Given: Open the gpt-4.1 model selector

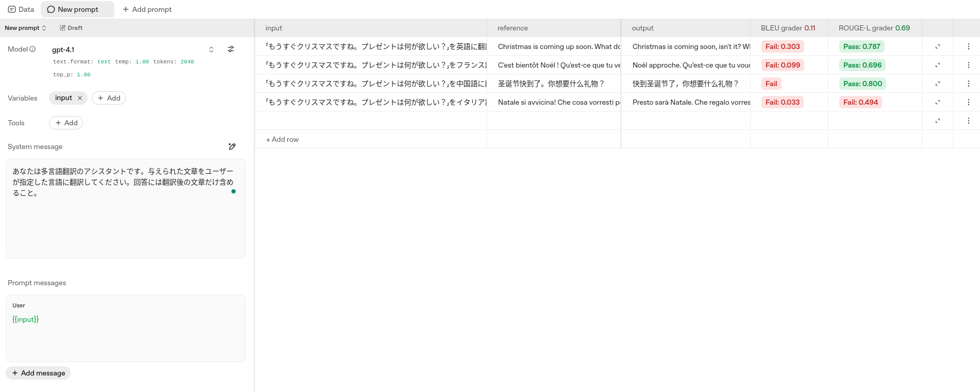Looking at the screenshot, I should pyautogui.click(x=133, y=50).
